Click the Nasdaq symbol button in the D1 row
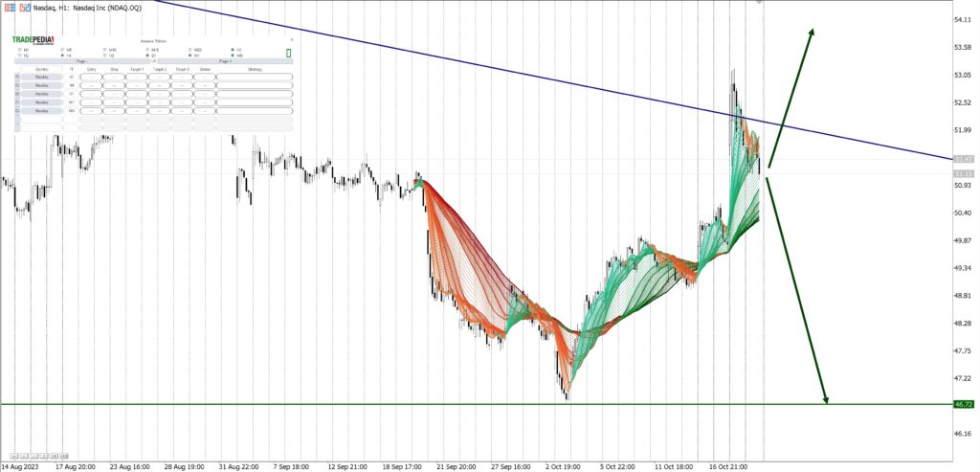 point(42,94)
